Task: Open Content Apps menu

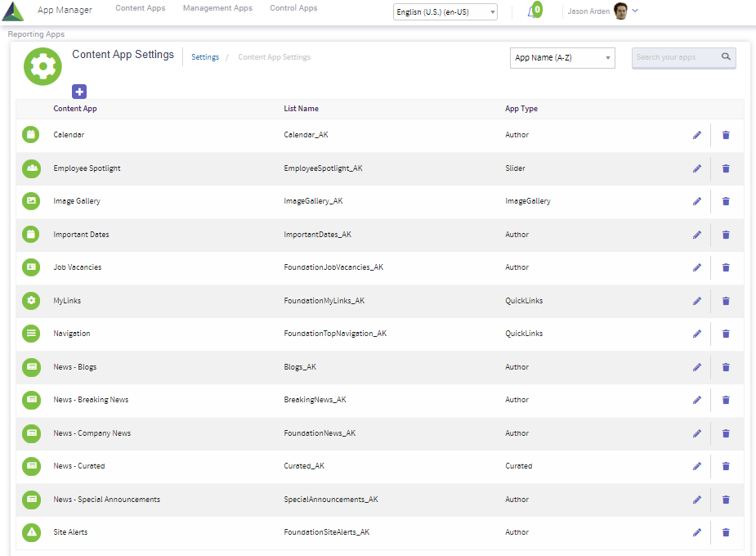Action: pyautogui.click(x=141, y=8)
